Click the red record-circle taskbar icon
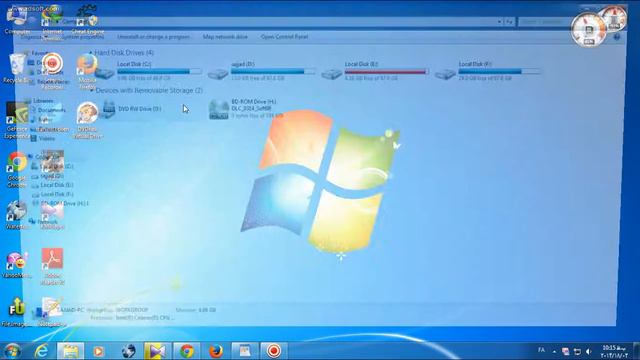The width and height of the screenshot is (640, 360). tap(273, 351)
